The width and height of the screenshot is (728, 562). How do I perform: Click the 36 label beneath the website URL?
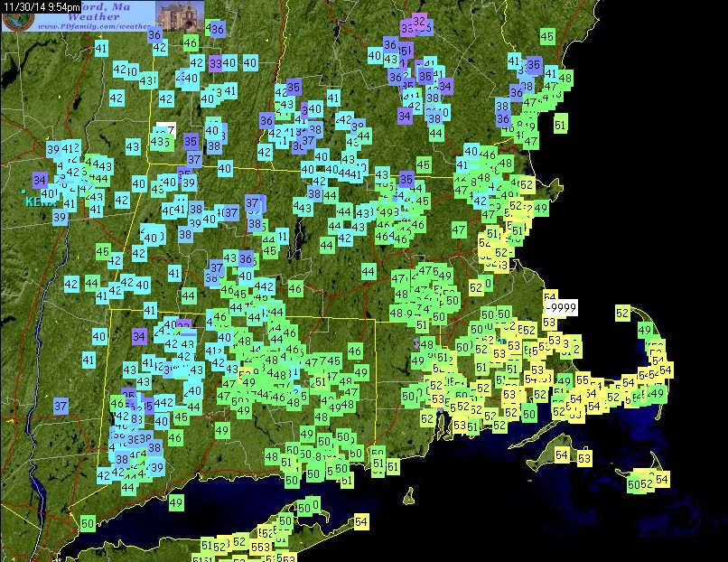(x=154, y=35)
